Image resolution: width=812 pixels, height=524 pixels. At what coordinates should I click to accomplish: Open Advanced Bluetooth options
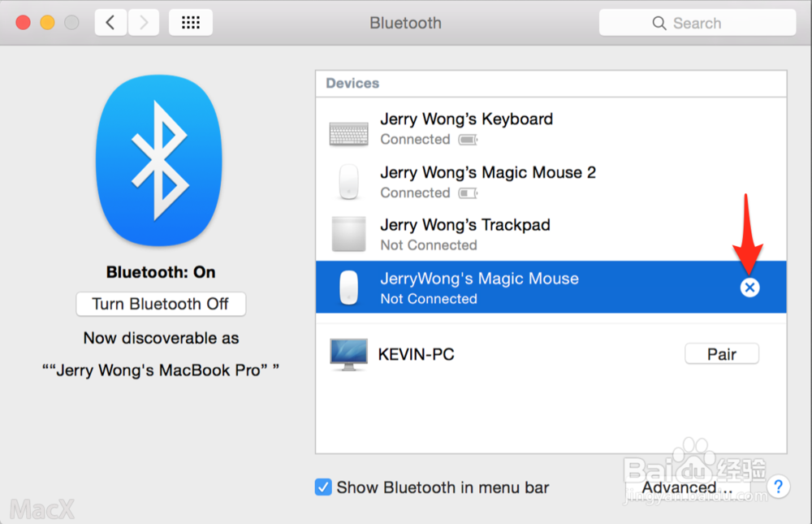point(687,487)
